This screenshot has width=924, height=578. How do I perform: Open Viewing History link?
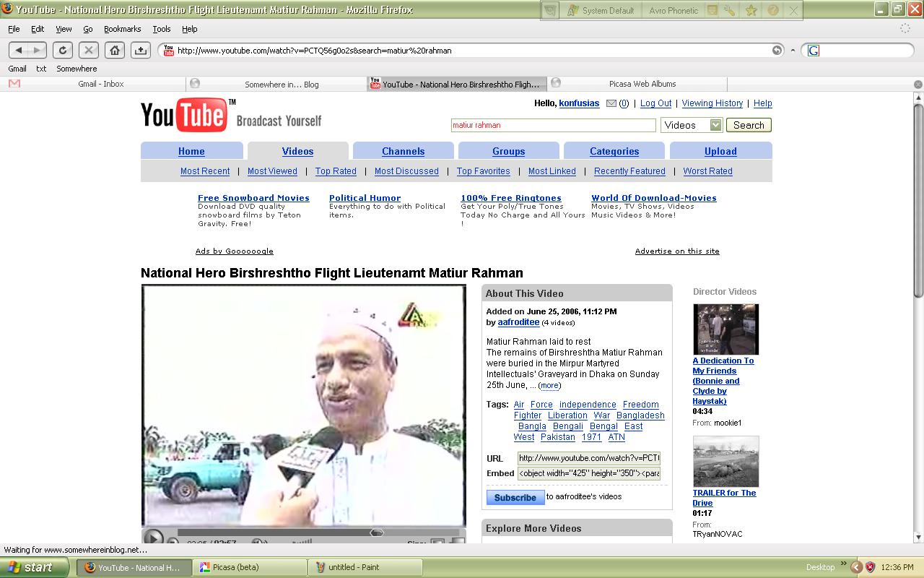tap(712, 103)
